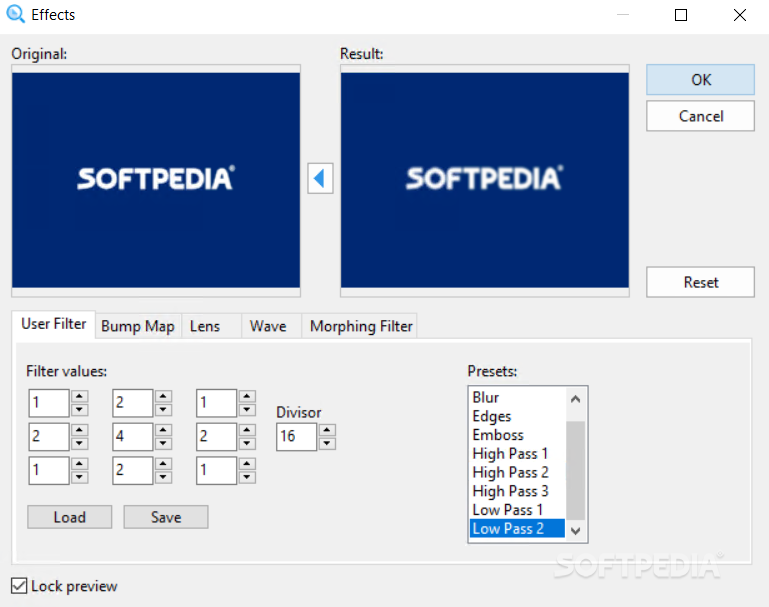Decrement the bottom-middle filter value
The image size is (769, 607).
coord(163,478)
